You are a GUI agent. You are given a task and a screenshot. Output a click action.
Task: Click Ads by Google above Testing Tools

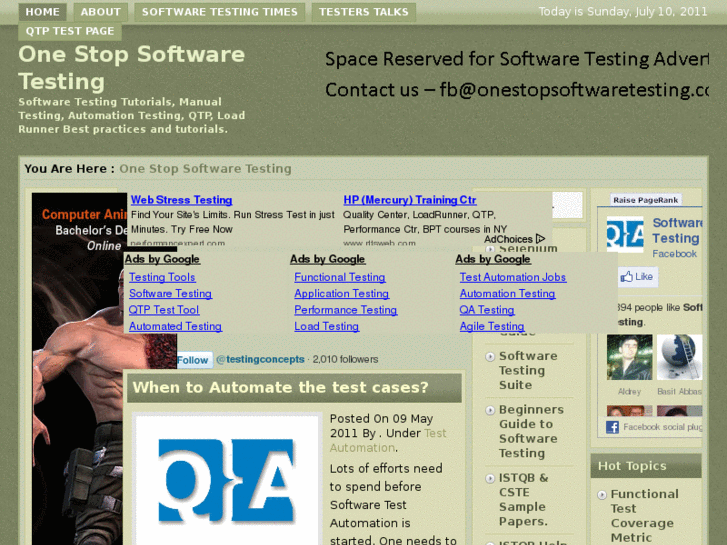tap(162, 259)
